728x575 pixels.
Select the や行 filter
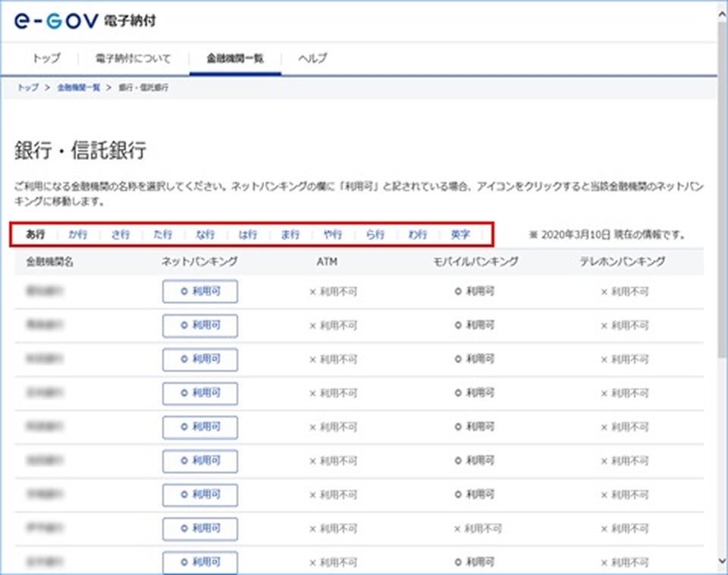coord(333,234)
